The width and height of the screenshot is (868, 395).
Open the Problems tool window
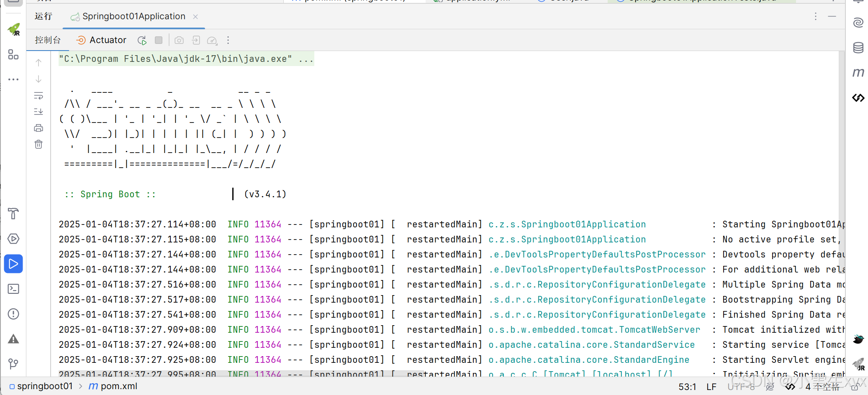13,314
